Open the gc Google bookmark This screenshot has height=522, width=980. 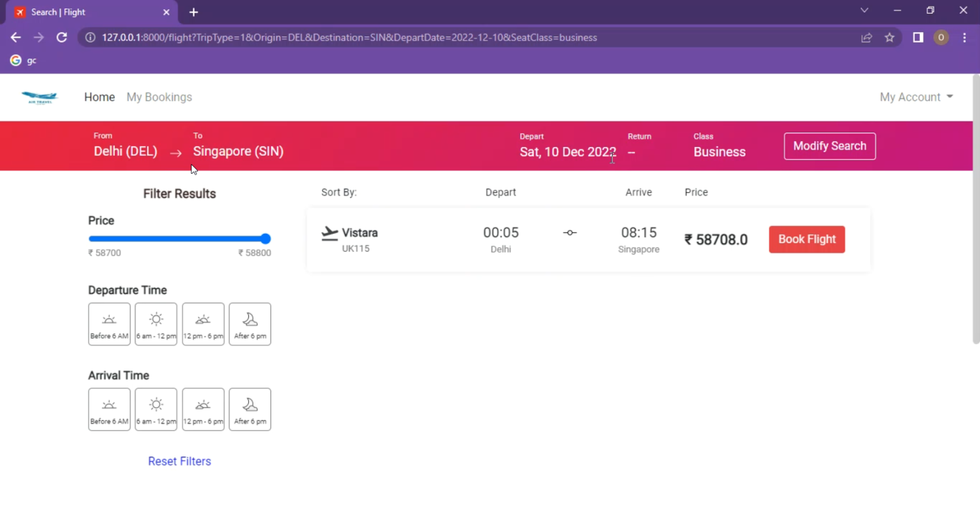pyautogui.click(x=24, y=60)
